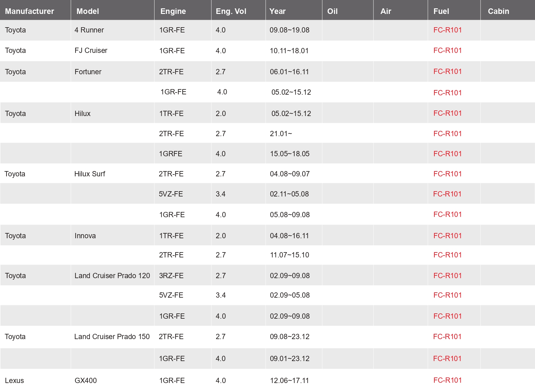Select the Innova model cell
Viewport: 535px width, 392px height.
(85, 236)
